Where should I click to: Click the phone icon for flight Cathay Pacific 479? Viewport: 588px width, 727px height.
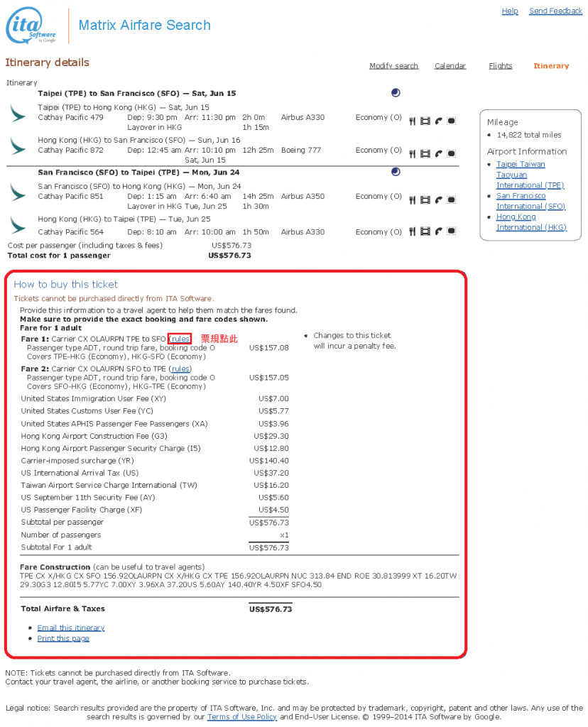point(438,121)
